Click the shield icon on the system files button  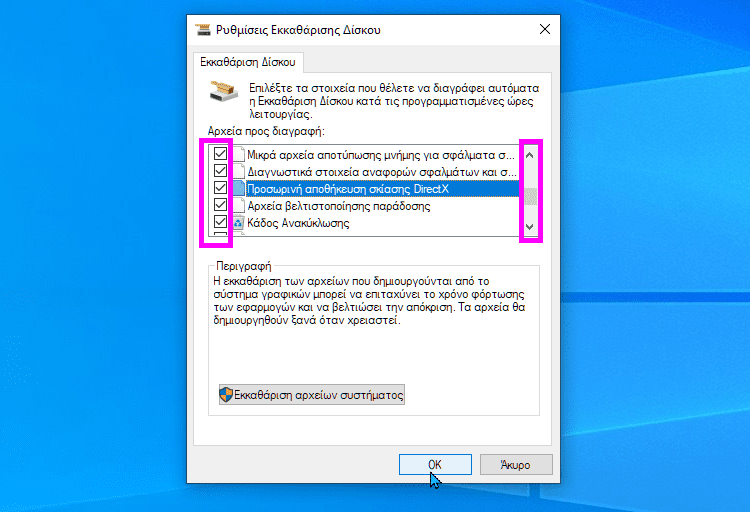pos(226,395)
